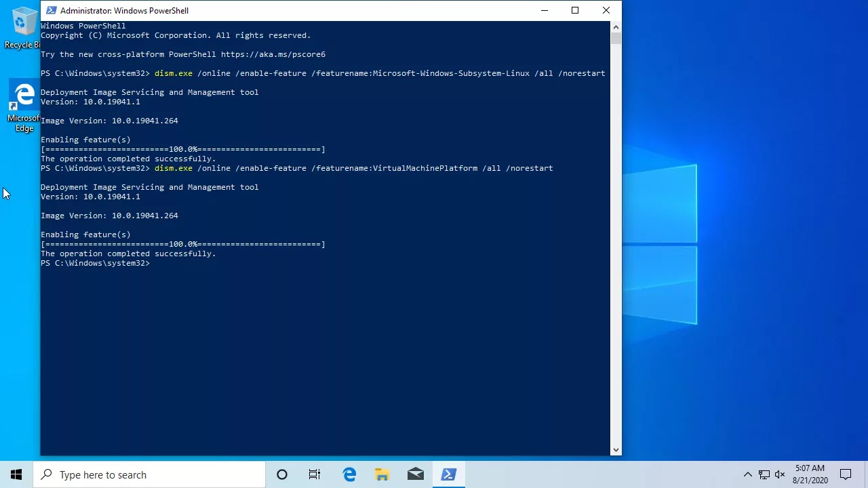The width and height of the screenshot is (868, 488).
Task: Open the Action Center notifications icon
Action: coord(846,474)
